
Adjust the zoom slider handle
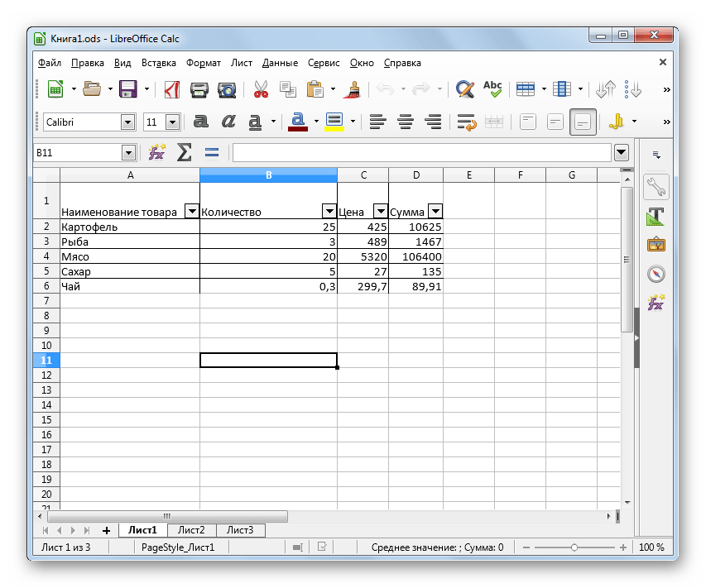tap(574, 547)
